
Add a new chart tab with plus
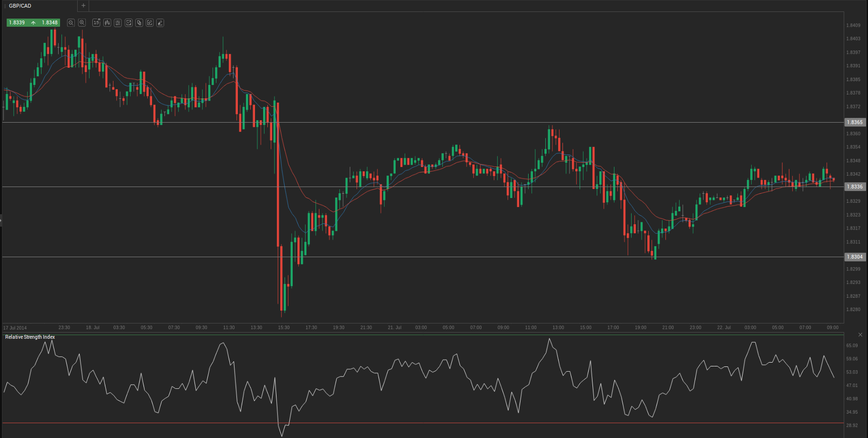(x=83, y=6)
